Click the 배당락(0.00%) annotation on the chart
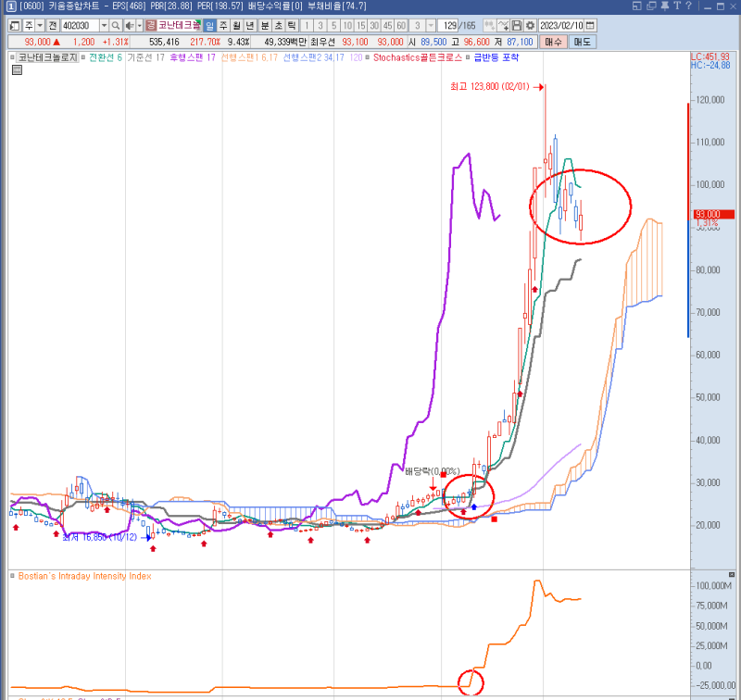Image resolution: width=741 pixels, height=700 pixels. tap(433, 471)
